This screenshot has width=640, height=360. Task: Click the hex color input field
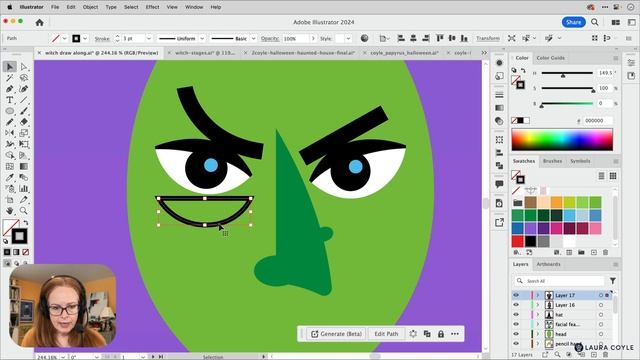pyautogui.click(x=598, y=120)
